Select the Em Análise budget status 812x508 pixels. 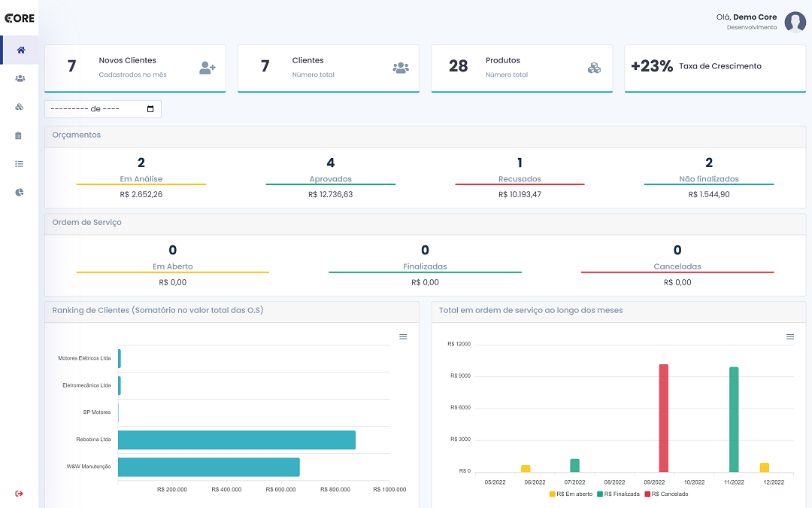tap(141, 179)
